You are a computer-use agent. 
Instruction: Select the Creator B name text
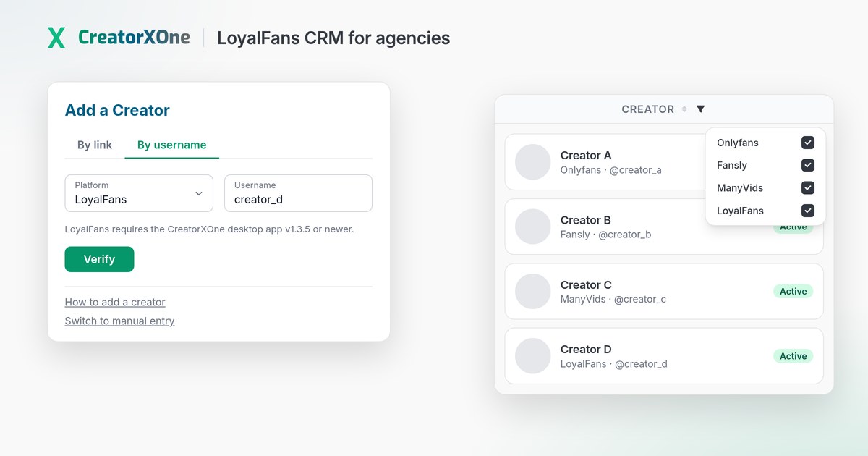pos(586,220)
